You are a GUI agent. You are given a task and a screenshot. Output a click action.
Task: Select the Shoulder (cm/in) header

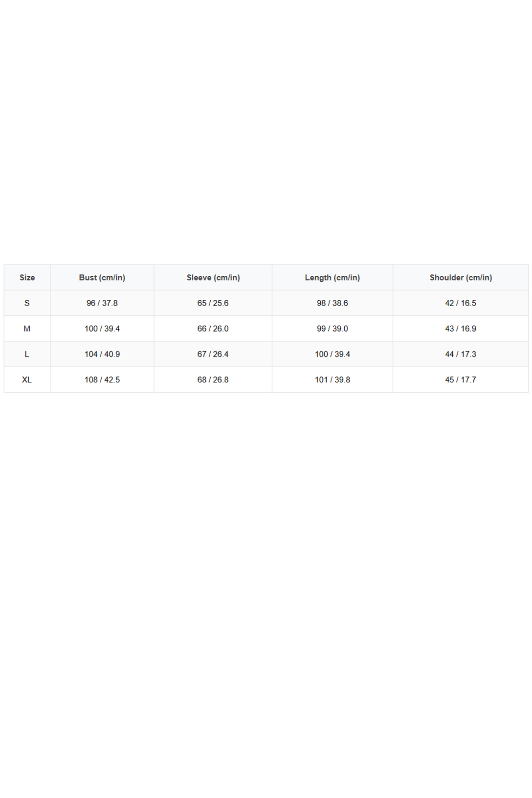coord(461,277)
